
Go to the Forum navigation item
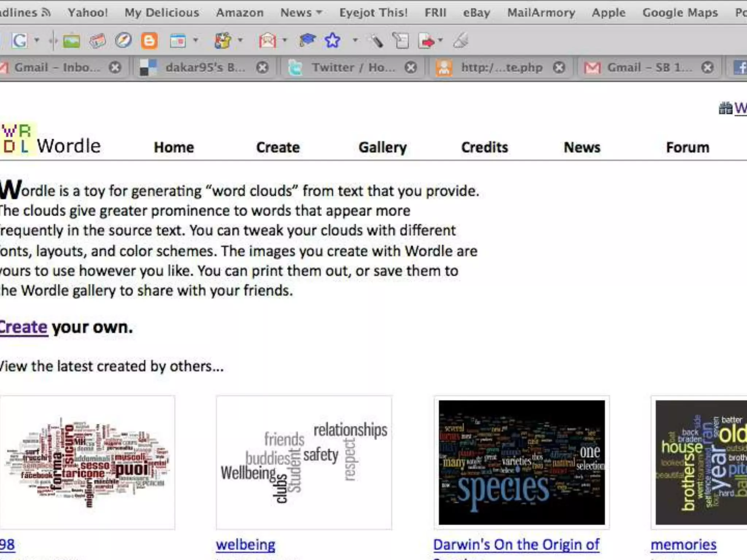pyautogui.click(x=688, y=148)
